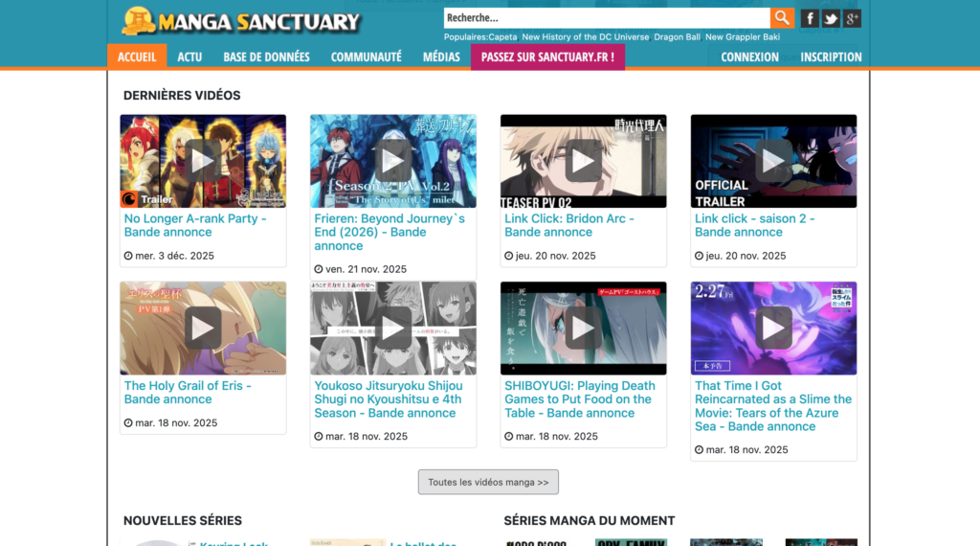The height and width of the screenshot is (546, 980).
Task: Click the date ven. 21 nov. 2025
Action: [x=366, y=269]
